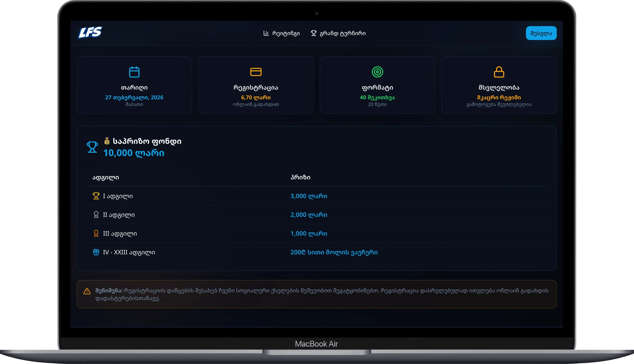634x364 pixels.
Task: Open the რეიტინგი menu item
Action: click(282, 33)
